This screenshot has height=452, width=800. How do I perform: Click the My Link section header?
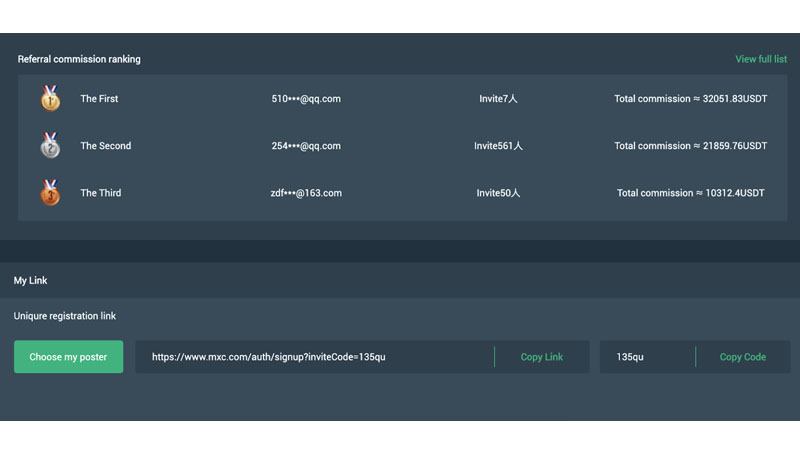click(30, 281)
